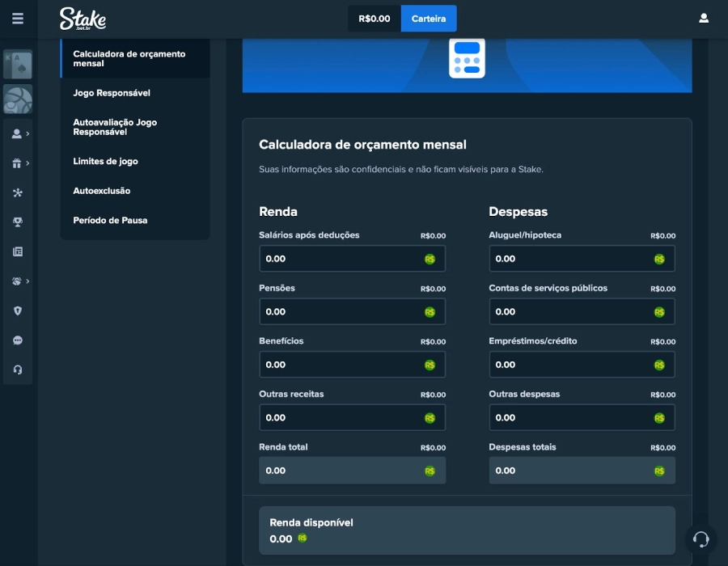The height and width of the screenshot is (566, 728).
Task: Focus the Contas de serviços públicos input
Action: pos(582,312)
